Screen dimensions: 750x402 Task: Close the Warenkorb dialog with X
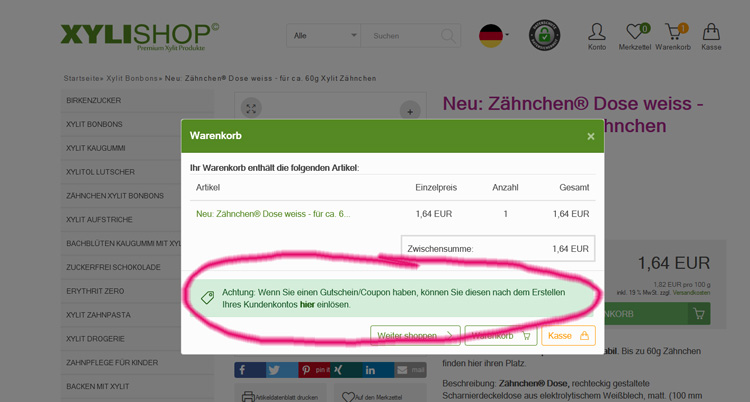pos(591,136)
